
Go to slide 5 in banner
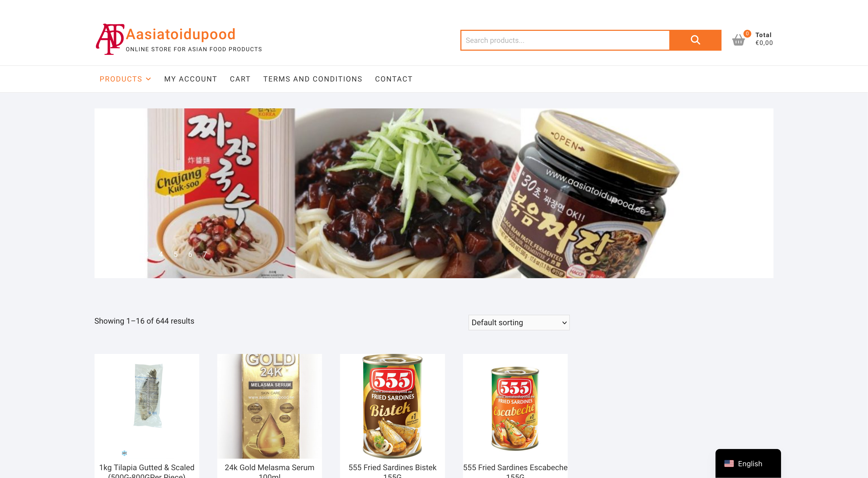tap(175, 254)
